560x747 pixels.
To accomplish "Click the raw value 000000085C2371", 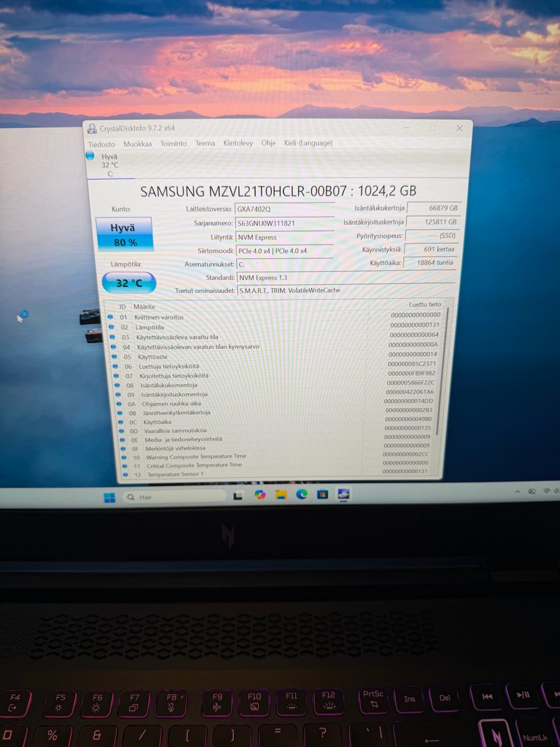I will tap(412, 364).
